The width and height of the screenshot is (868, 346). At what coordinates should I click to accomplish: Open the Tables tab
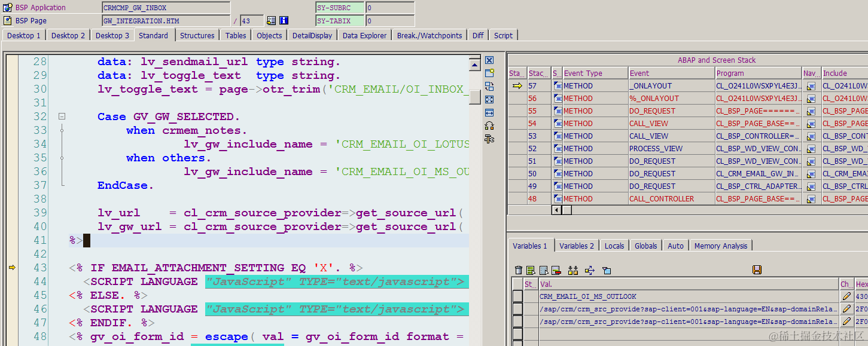pos(236,35)
